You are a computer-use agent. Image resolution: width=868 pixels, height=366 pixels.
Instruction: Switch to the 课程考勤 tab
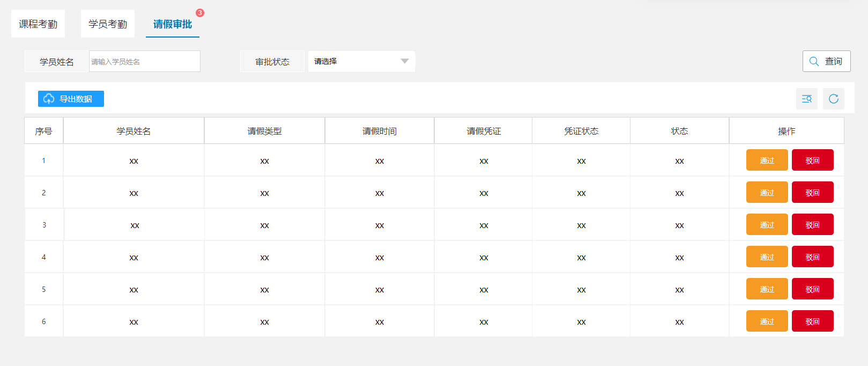pyautogui.click(x=38, y=24)
